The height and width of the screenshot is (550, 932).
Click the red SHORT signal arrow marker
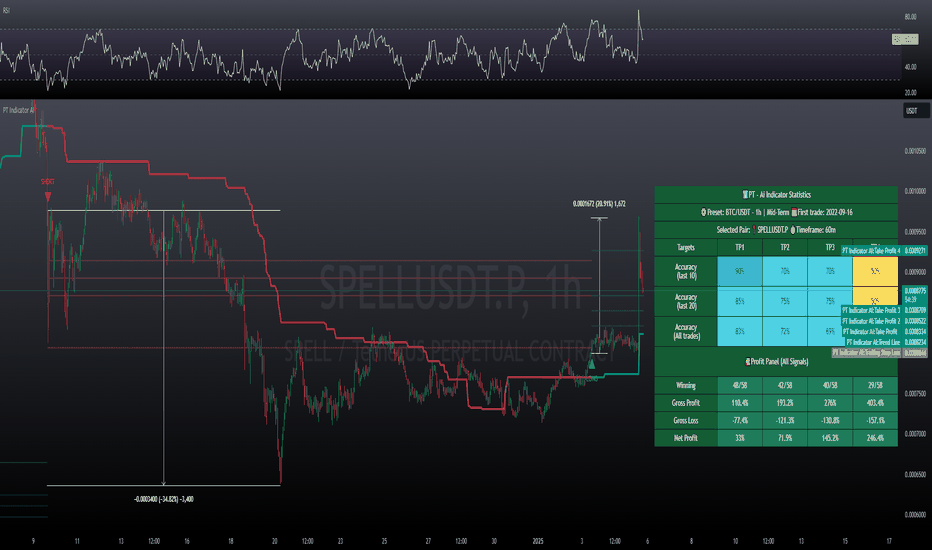tap(48, 196)
